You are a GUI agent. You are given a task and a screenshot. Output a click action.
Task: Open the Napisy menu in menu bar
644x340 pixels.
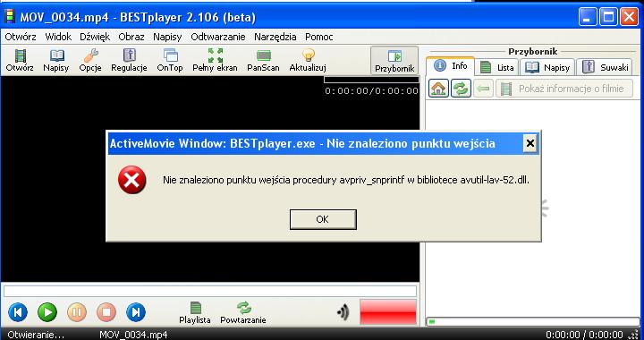tap(167, 37)
